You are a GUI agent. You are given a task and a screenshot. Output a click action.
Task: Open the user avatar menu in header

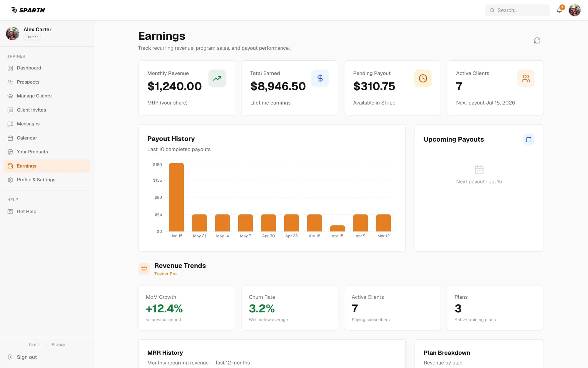(575, 10)
